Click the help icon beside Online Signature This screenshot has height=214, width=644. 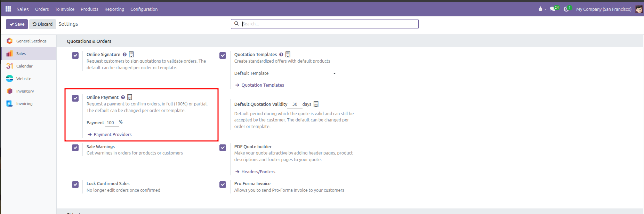pyautogui.click(x=124, y=55)
